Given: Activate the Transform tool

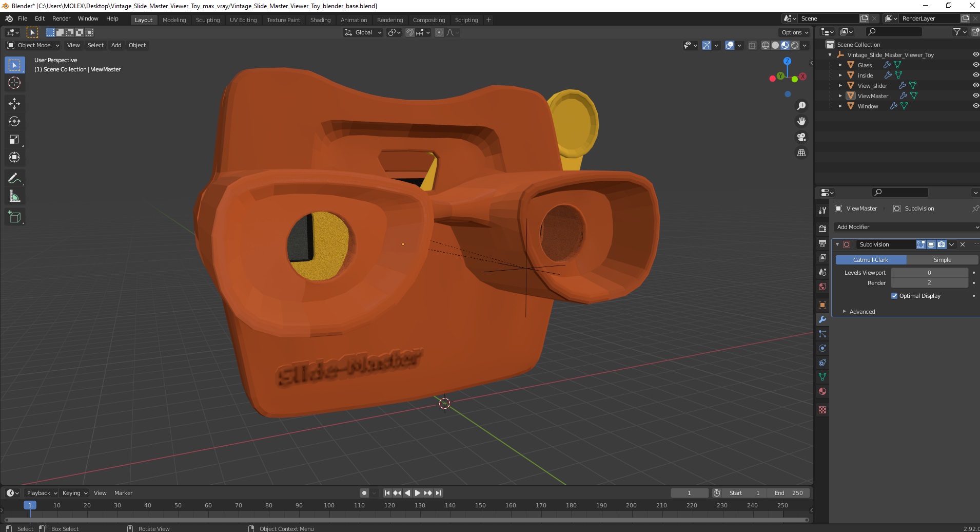Looking at the screenshot, I should pyautogui.click(x=14, y=158).
